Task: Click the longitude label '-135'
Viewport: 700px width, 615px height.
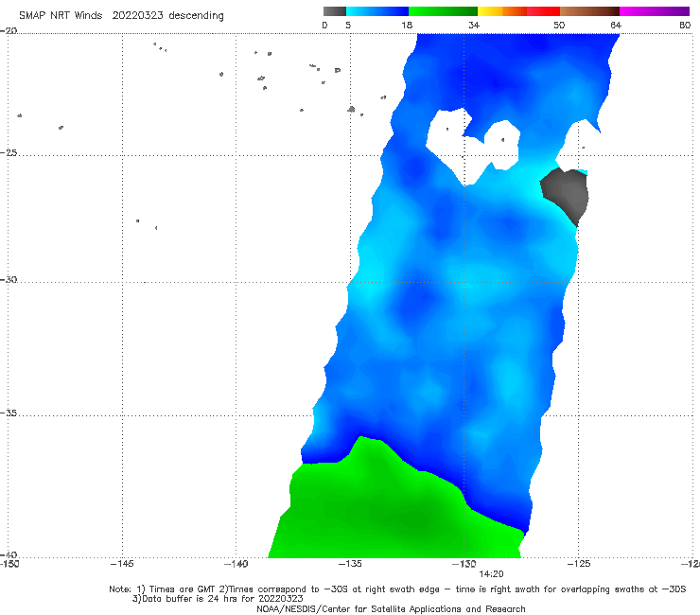Action: click(350, 564)
